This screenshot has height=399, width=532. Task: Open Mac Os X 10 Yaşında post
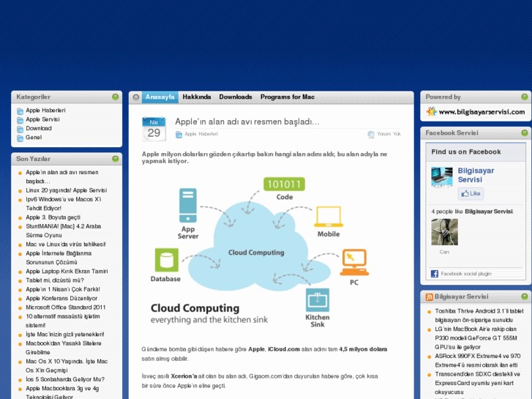[x=67, y=366]
